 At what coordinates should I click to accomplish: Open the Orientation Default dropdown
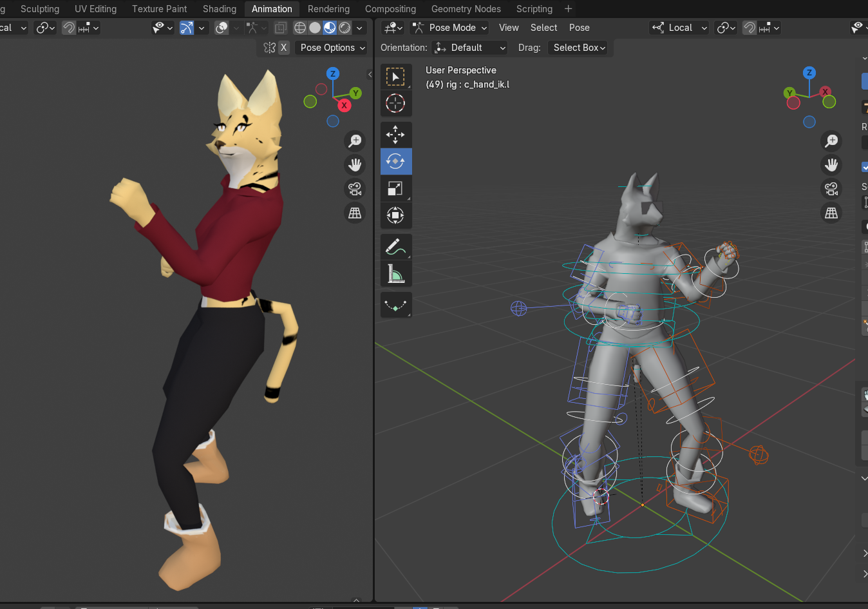click(471, 48)
